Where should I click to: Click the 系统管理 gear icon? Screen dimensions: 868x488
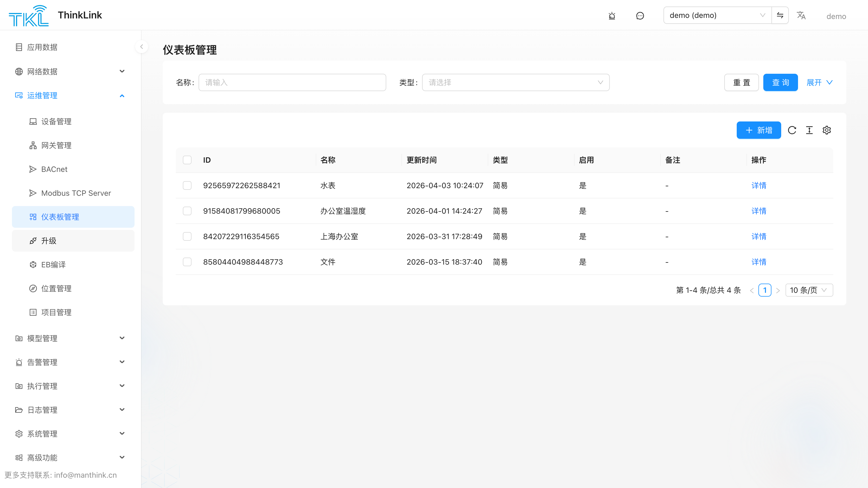(19, 434)
